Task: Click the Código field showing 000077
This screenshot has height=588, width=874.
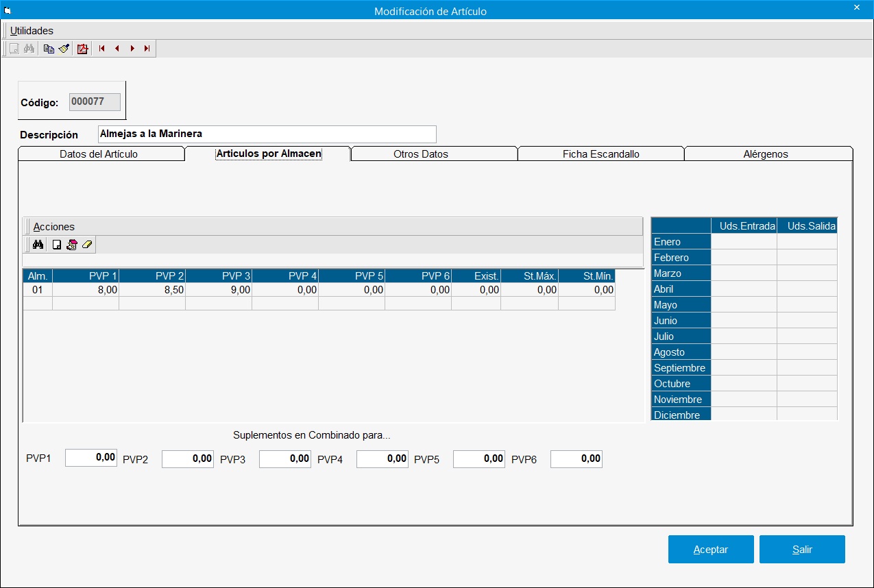Action: pos(95,101)
